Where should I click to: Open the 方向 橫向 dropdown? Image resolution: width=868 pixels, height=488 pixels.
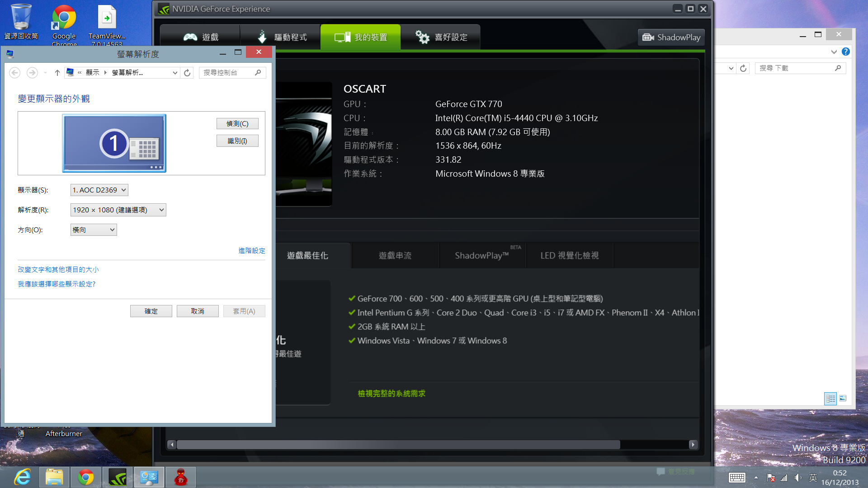pyautogui.click(x=94, y=230)
